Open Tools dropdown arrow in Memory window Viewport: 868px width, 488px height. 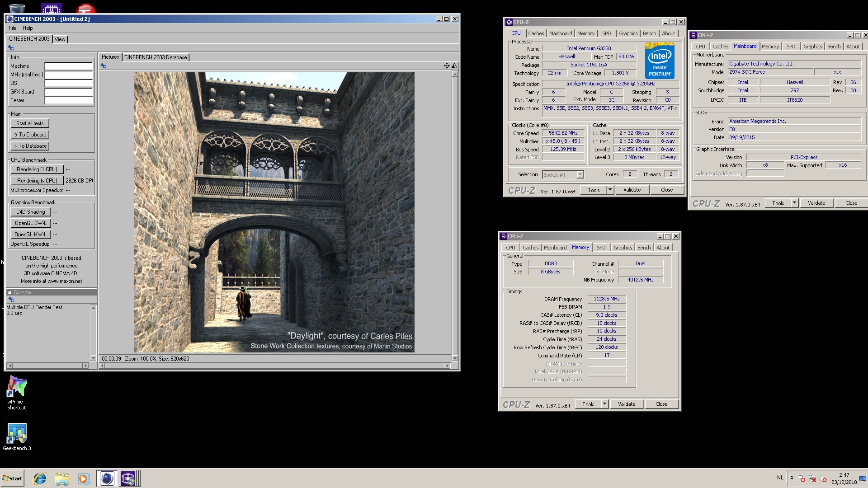coord(604,404)
